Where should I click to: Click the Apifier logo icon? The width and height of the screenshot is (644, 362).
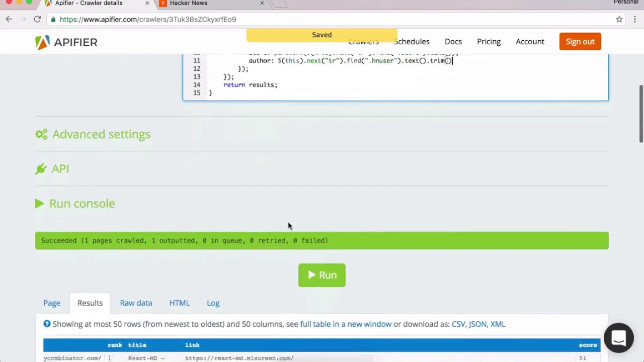pos(42,42)
